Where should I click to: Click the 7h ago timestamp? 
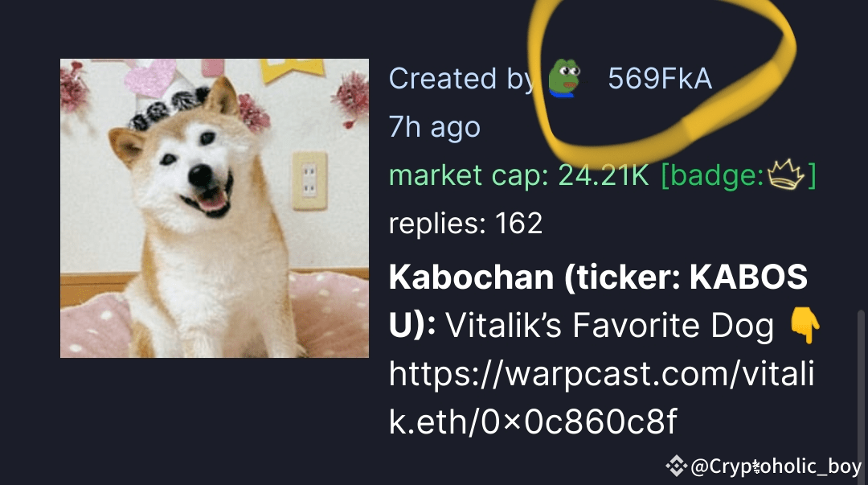[x=435, y=128]
